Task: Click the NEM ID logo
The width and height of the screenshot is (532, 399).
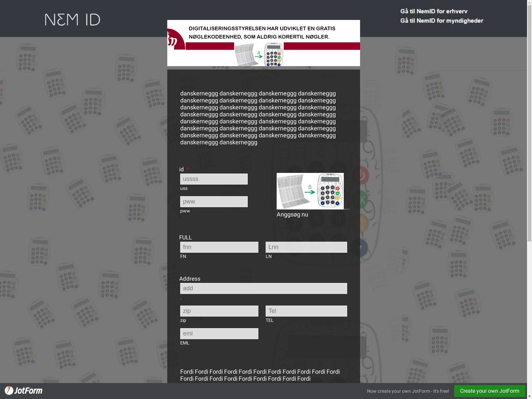Action: click(72, 20)
